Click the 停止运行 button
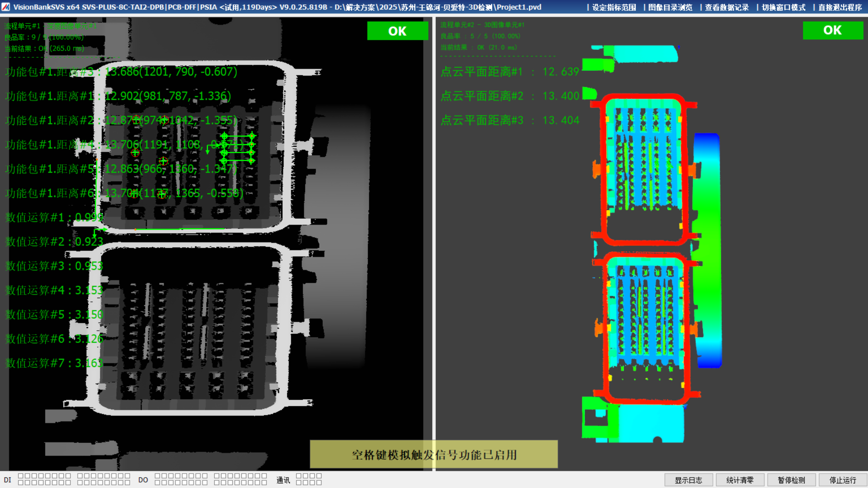 click(x=842, y=480)
